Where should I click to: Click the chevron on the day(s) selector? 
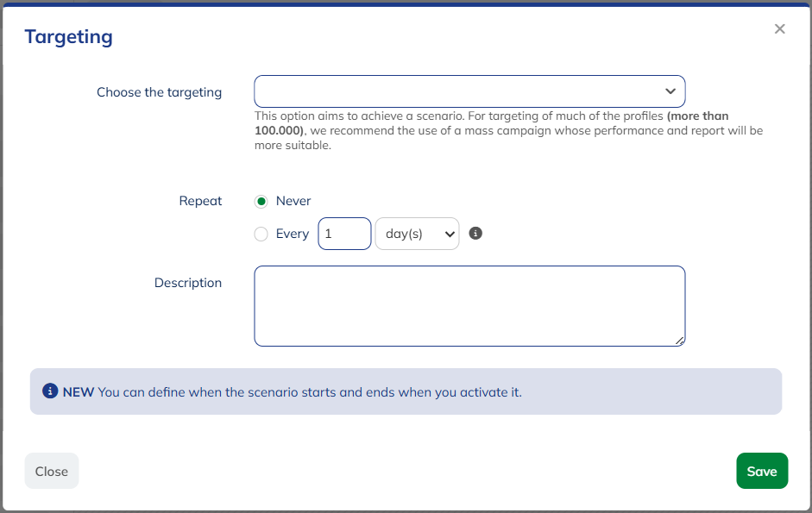(x=447, y=233)
